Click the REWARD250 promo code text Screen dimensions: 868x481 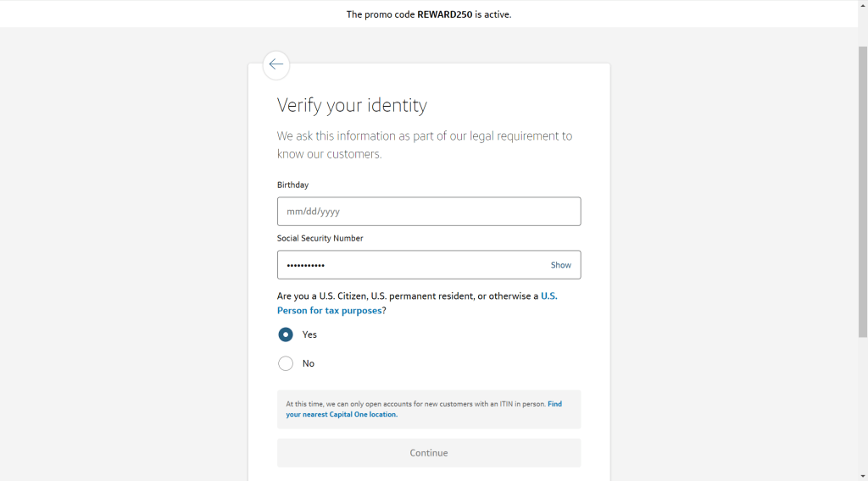pos(444,14)
